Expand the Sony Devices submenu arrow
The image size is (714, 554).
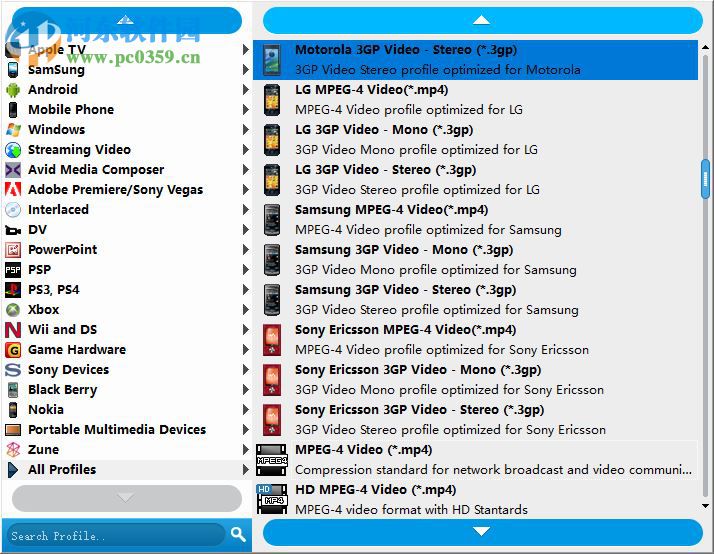(x=245, y=370)
